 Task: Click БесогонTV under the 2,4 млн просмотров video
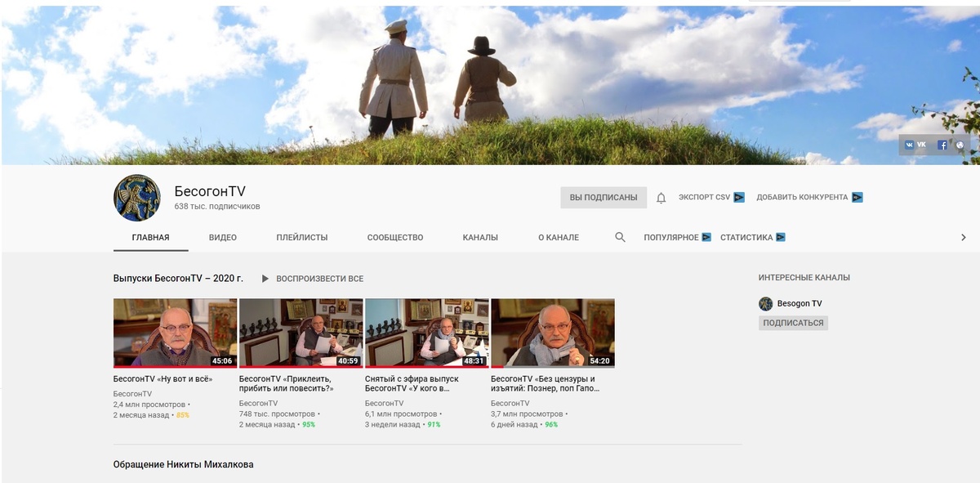(132, 394)
